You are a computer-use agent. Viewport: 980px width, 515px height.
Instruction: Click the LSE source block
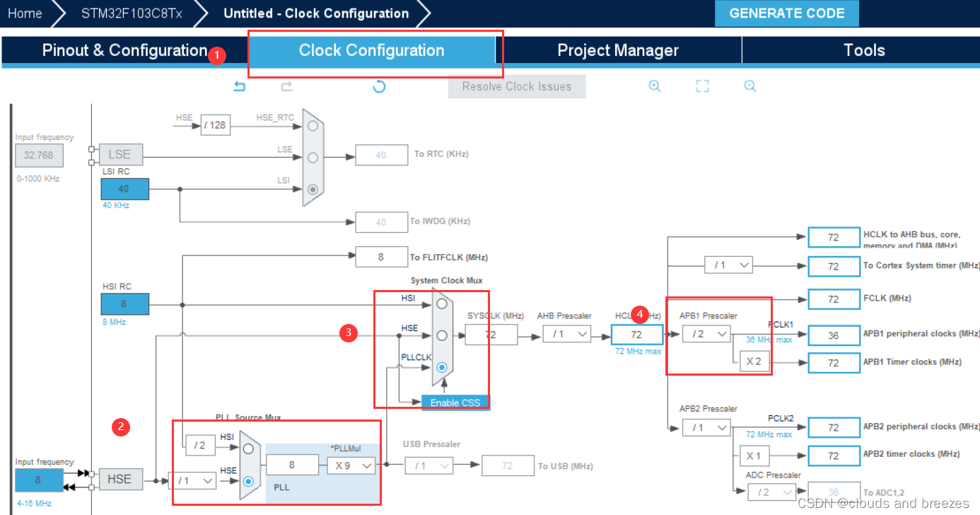click(x=120, y=154)
